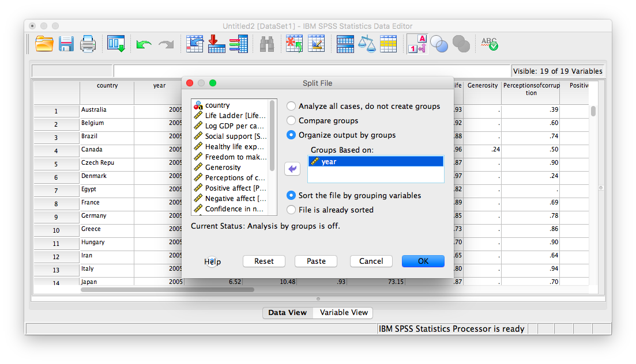
Task: Select 'Healthy life exp...' variable
Action: [x=230, y=147]
